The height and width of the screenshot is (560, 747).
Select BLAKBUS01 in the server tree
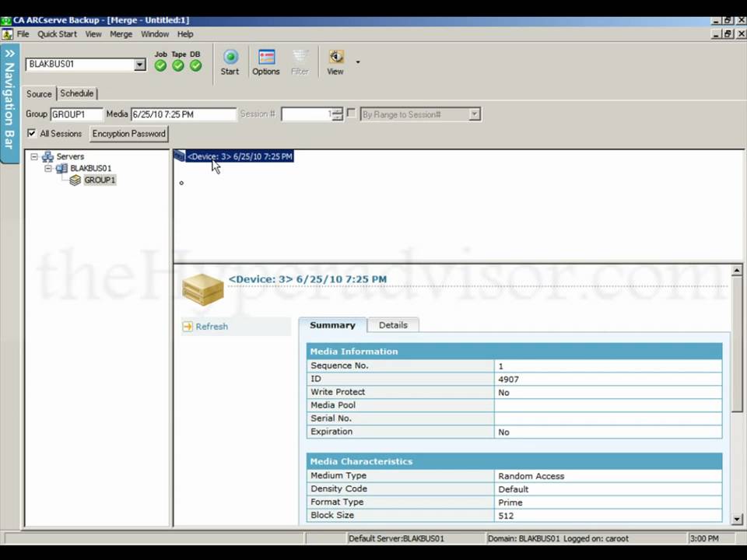(x=91, y=168)
